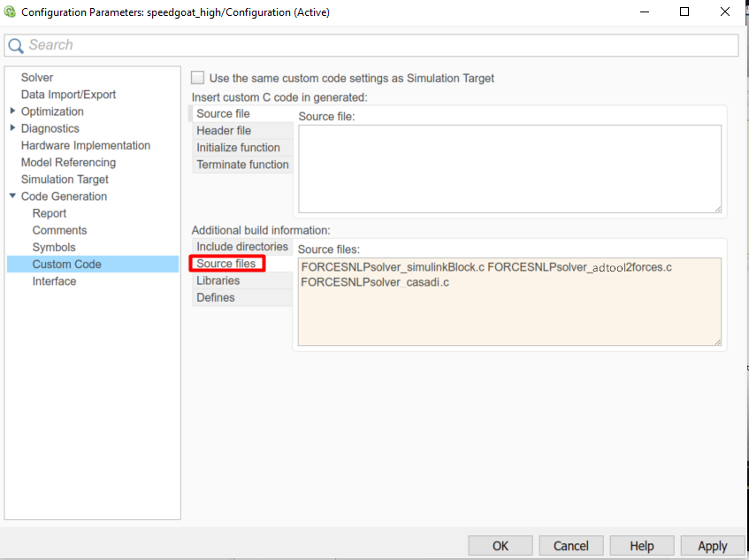Click the Apply button
Screen dimensions: 749x560
pos(711,546)
